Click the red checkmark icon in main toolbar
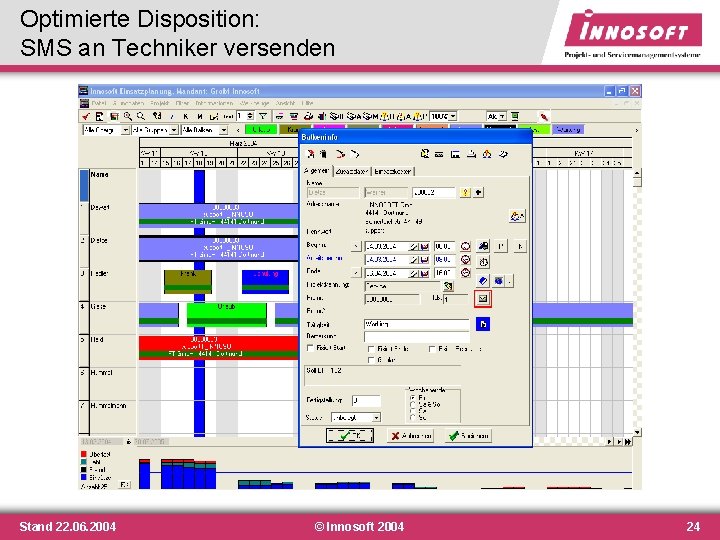 click(85, 116)
